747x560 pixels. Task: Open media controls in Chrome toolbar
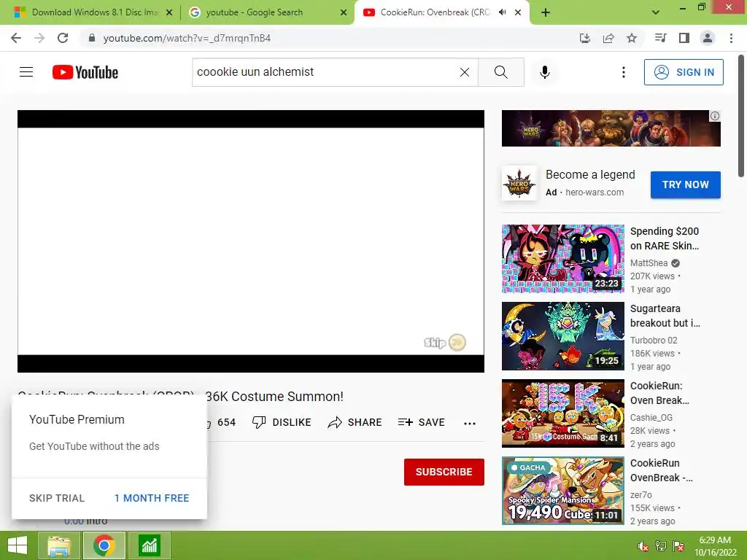pyautogui.click(x=660, y=38)
